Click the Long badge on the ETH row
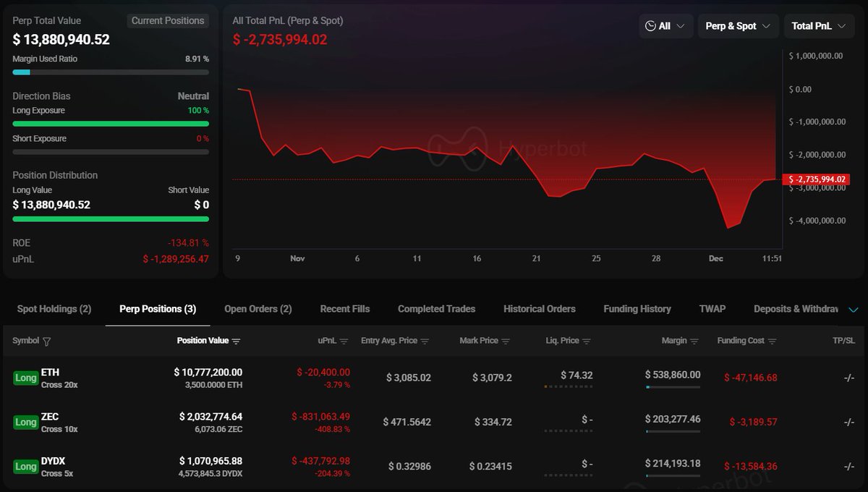The height and width of the screenshot is (492, 868). click(26, 378)
